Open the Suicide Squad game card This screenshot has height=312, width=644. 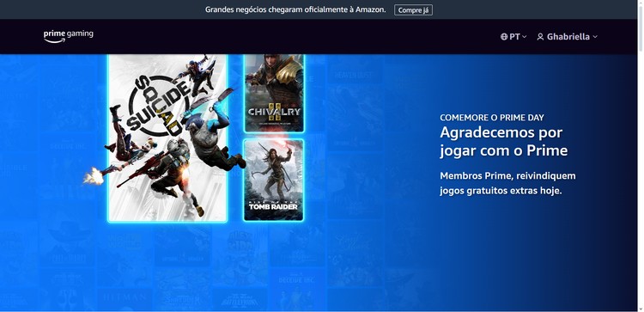click(167, 138)
